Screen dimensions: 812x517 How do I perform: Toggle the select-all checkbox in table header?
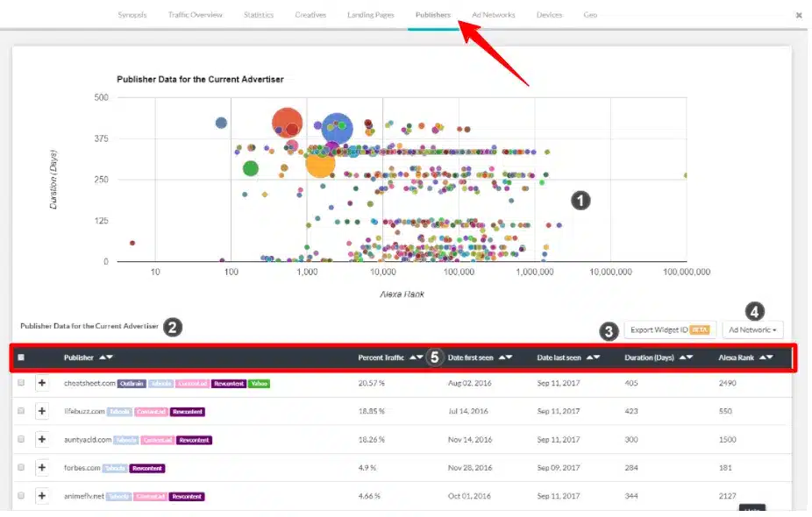21,358
